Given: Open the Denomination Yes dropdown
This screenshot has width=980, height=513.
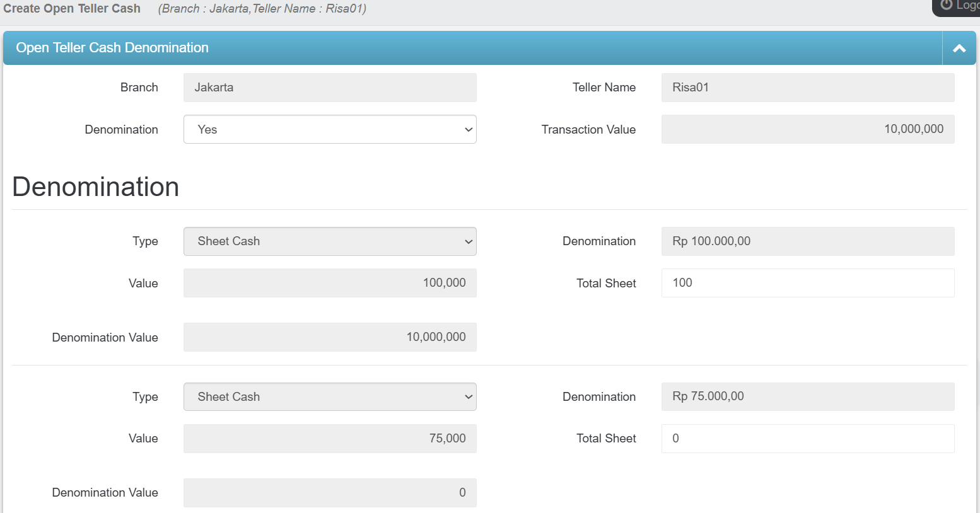Looking at the screenshot, I should 329,129.
